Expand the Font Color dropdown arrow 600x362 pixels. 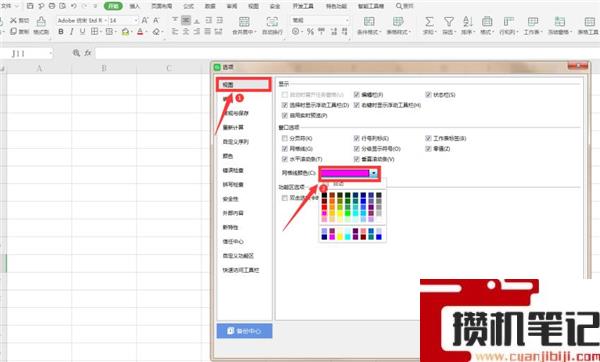(146, 33)
